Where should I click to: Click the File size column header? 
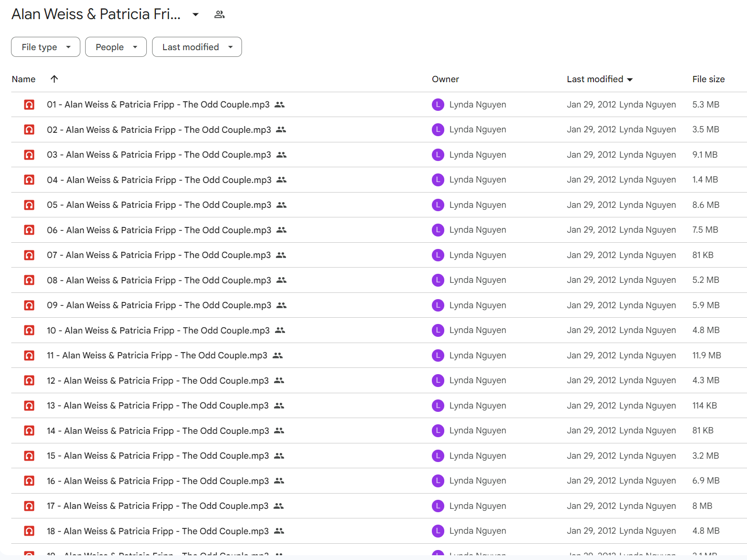(x=708, y=79)
